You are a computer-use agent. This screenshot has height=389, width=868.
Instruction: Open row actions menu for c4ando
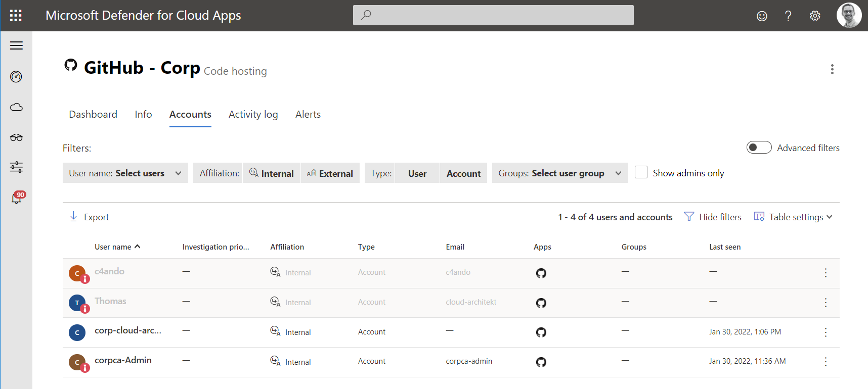pos(826,273)
